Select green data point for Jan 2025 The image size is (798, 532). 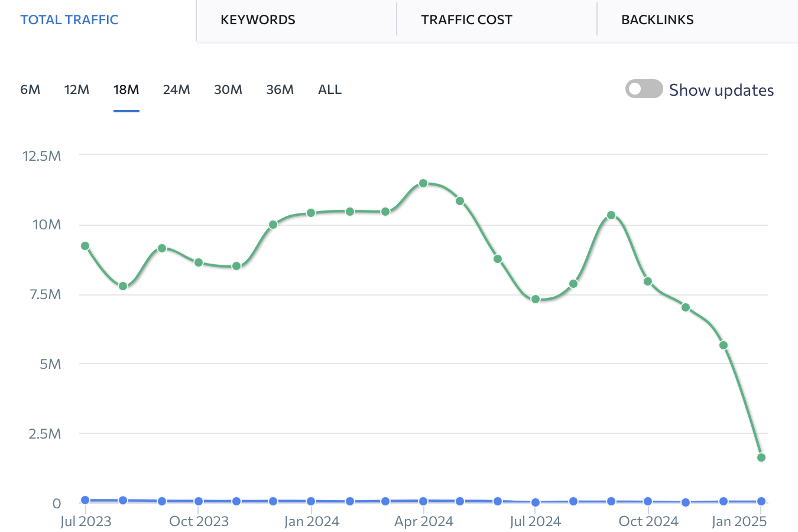pos(761,457)
